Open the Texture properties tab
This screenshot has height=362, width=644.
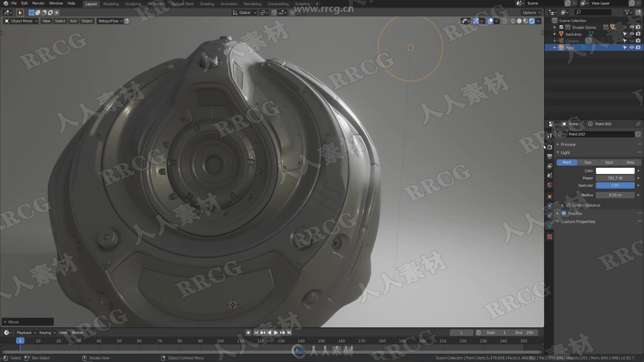[x=549, y=237]
